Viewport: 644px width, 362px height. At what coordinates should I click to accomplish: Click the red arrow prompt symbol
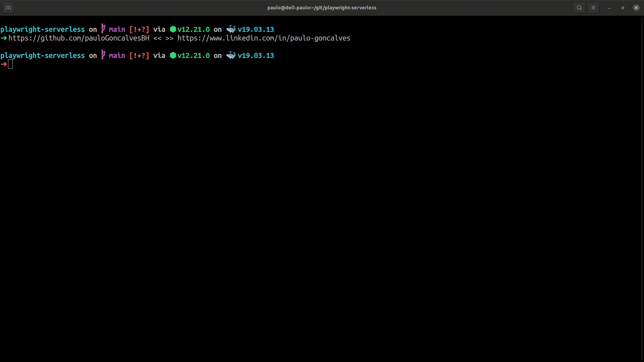[x=4, y=64]
